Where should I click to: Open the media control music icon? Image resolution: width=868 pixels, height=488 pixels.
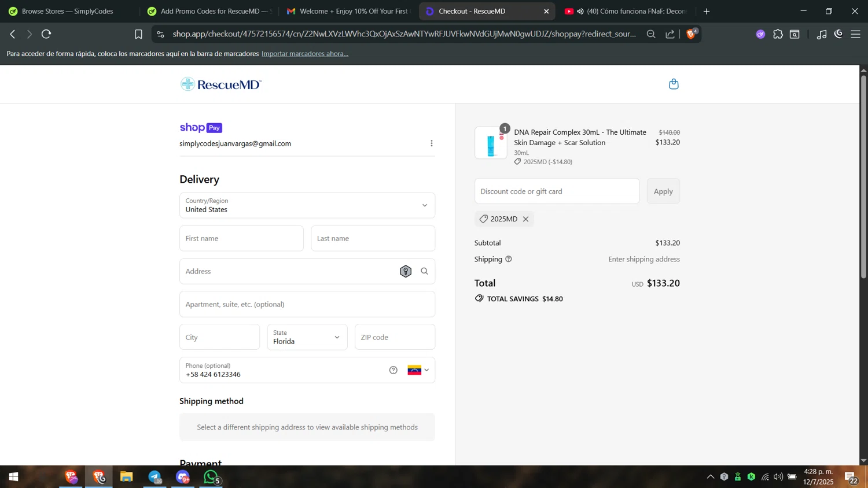click(822, 34)
